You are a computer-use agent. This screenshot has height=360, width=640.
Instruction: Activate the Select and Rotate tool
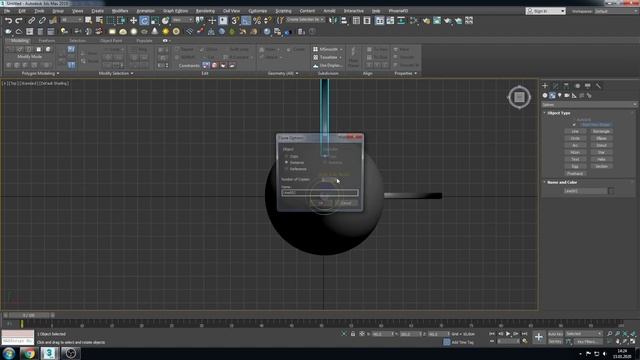coord(144,20)
